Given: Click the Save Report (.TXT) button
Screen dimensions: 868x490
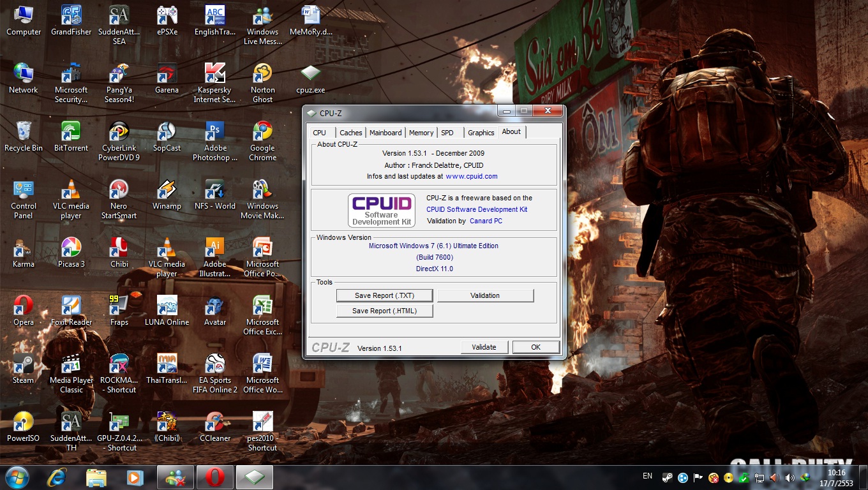Looking at the screenshot, I should [385, 295].
